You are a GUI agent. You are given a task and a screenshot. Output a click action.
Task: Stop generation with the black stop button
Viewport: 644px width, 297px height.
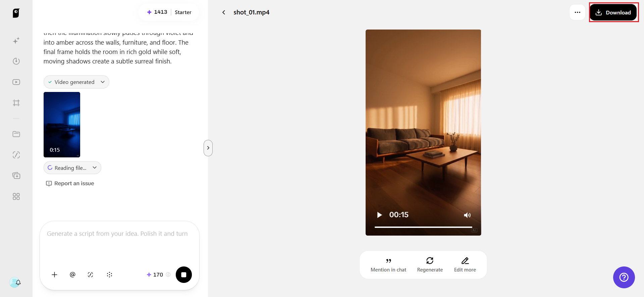[184, 275]
